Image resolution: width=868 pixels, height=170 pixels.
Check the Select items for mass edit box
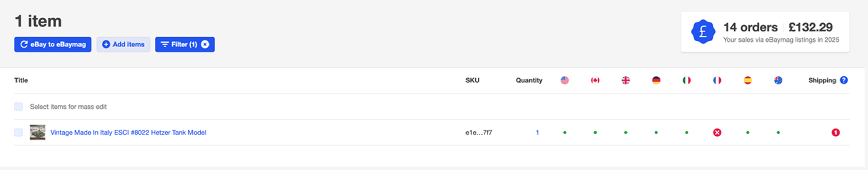[19, 107]
